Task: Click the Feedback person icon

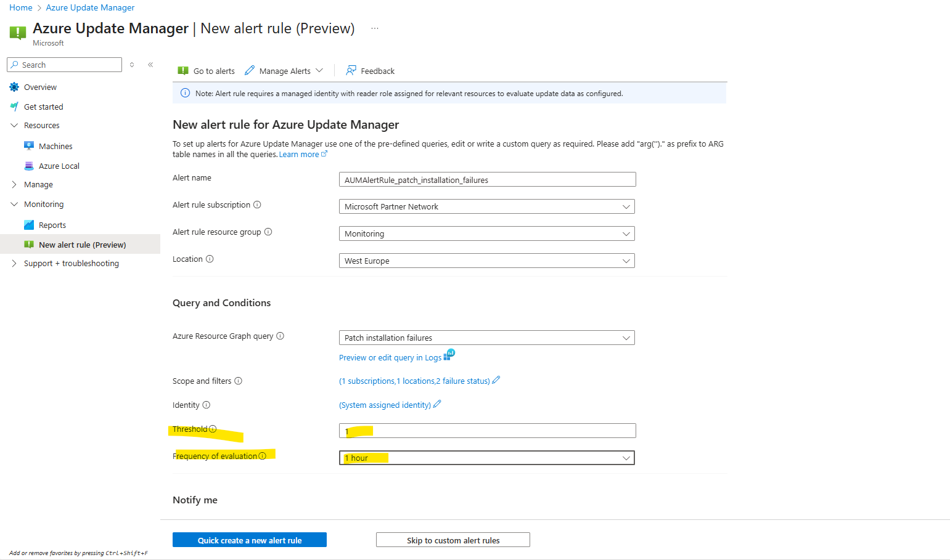Action: point(351,71)
